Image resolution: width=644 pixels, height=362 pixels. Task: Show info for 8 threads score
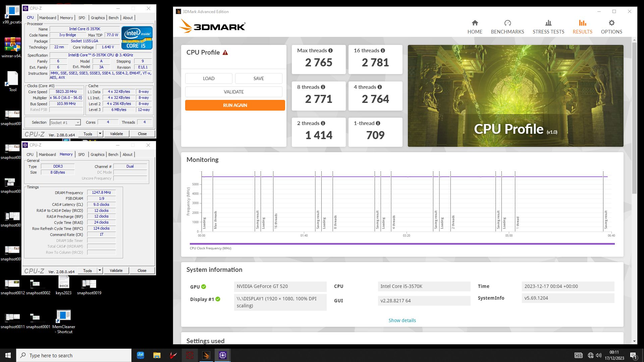323,87
